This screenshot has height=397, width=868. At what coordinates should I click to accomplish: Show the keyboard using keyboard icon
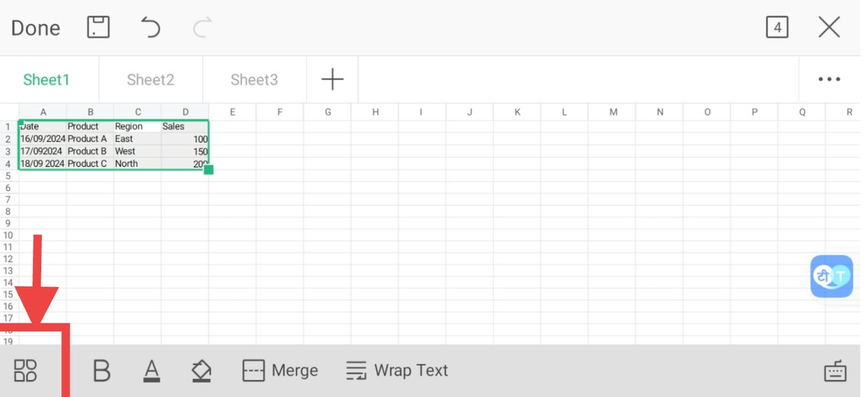tap(835, 371)
